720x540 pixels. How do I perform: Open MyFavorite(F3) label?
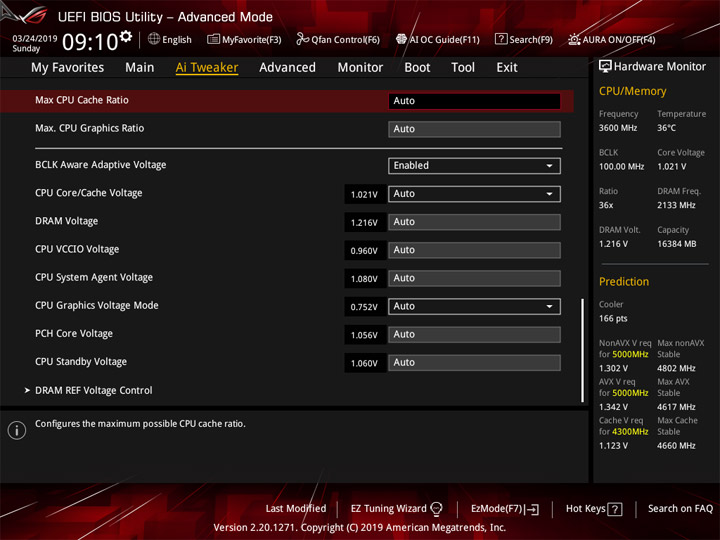point(252,39)
